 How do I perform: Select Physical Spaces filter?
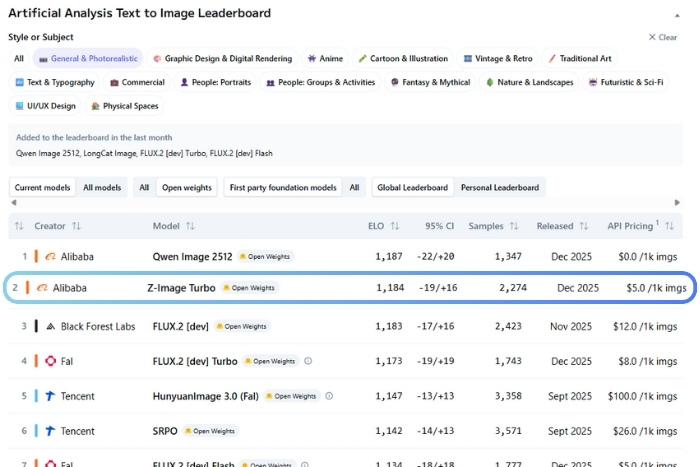(x=125, y=106)
